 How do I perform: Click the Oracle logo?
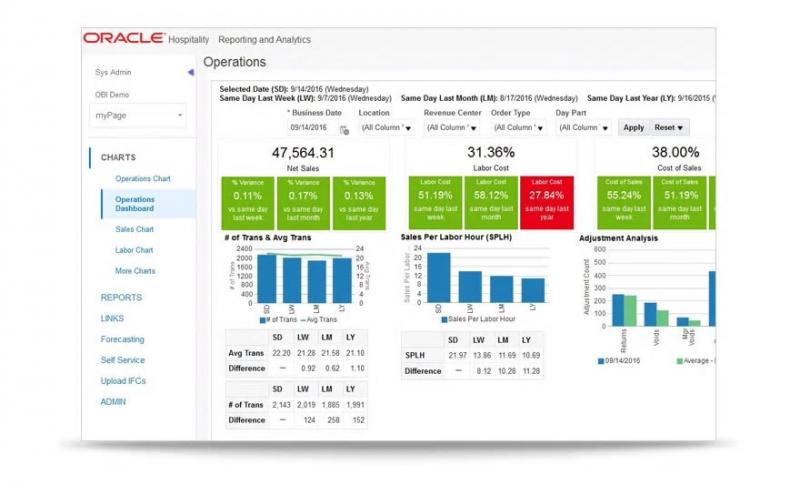[124, 39]
